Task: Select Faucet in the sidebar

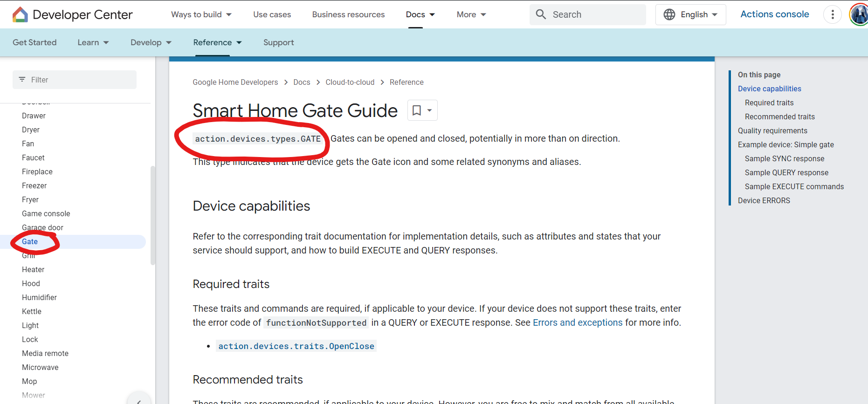Action: tap(33, 157)
